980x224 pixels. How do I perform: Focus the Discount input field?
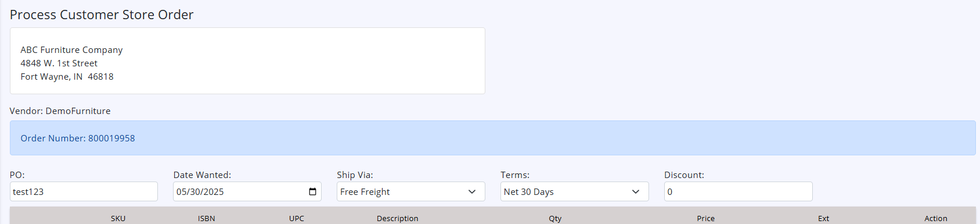coord(738,191)
